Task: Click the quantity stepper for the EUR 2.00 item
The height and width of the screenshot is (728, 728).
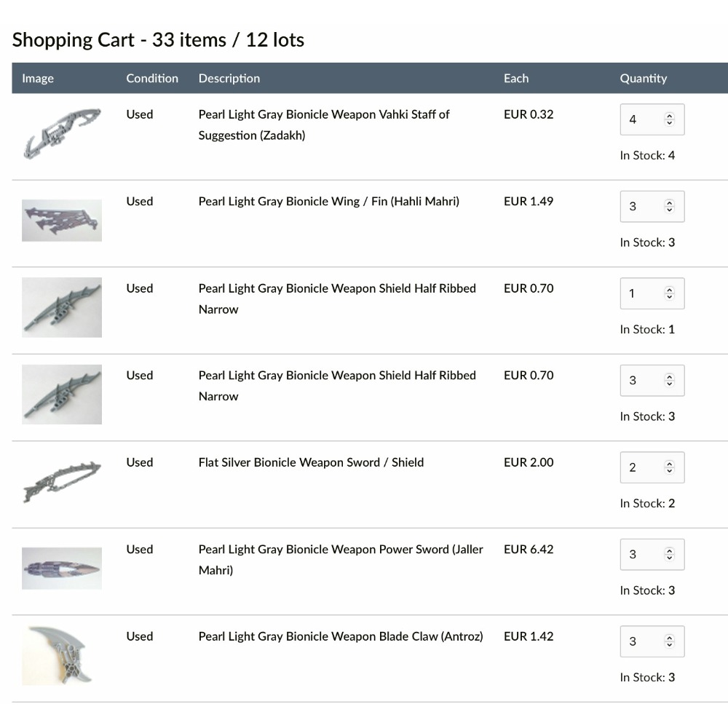Action: pos(670,467)
